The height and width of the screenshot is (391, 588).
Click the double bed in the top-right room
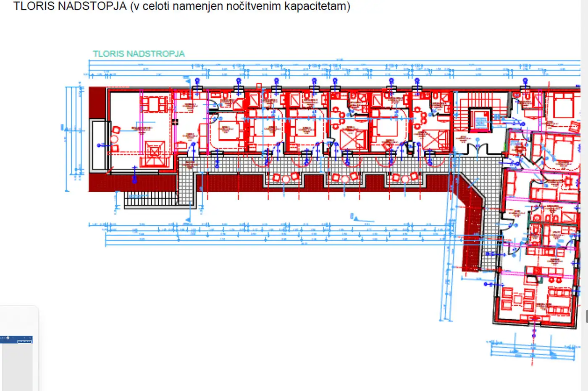point(563,105)
